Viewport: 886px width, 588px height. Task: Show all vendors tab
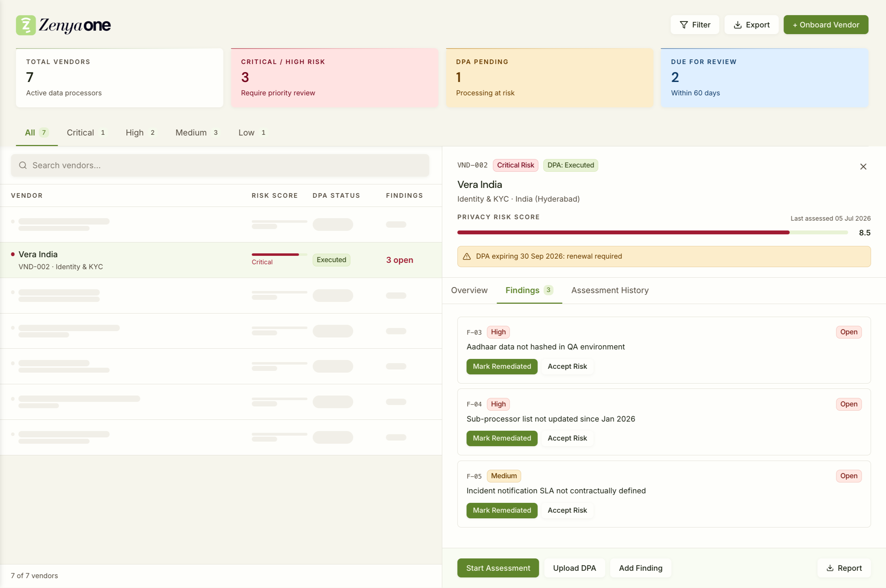pos(36,133)
